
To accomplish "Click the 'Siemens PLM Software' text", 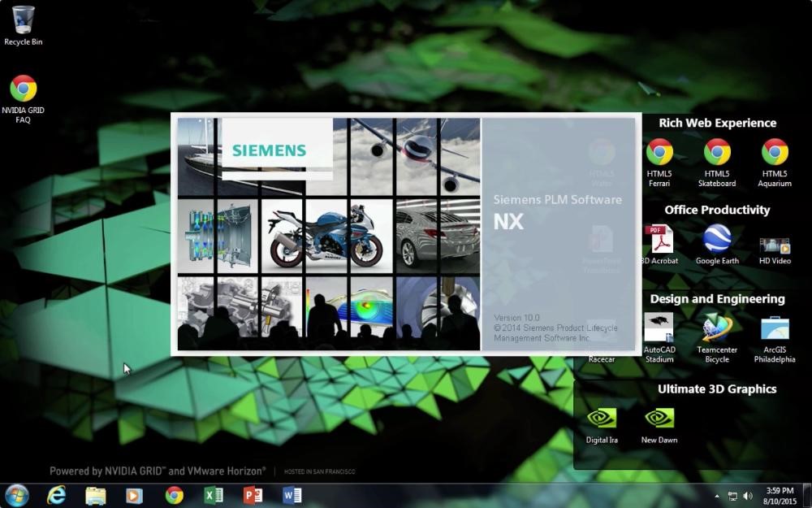I will pos(558,200).
